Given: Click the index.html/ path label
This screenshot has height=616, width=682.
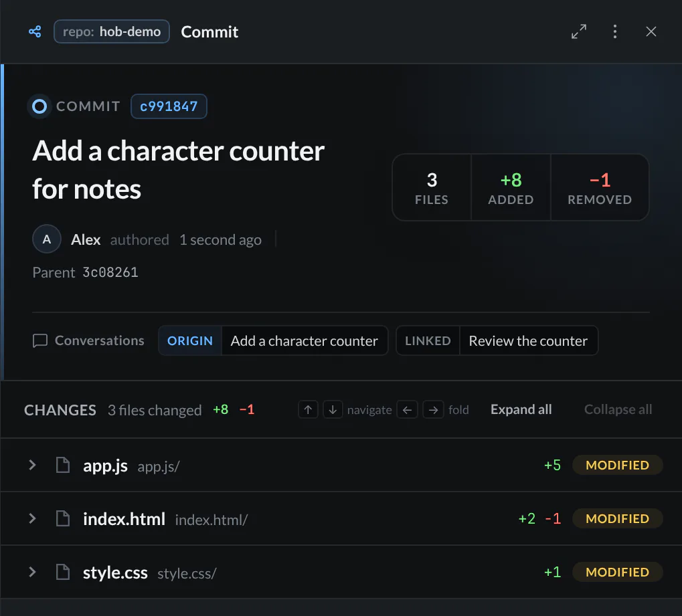Looking at the screenshot, I should coord(211,520).
